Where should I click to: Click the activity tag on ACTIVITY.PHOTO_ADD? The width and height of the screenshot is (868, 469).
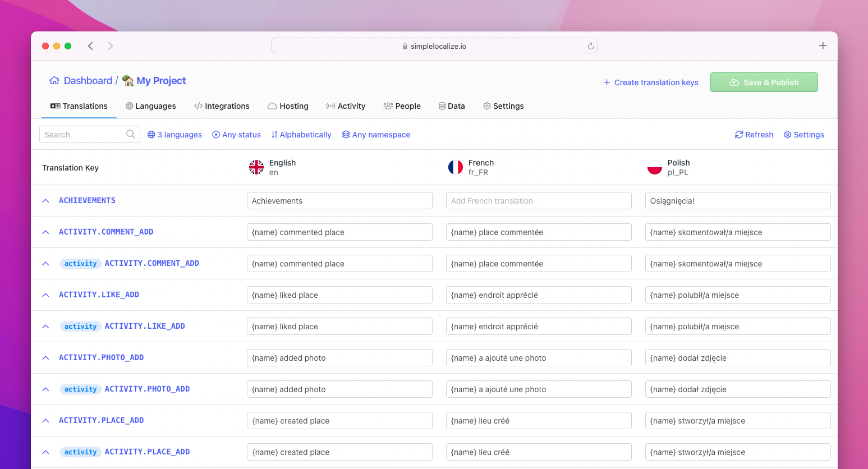click(80, 389)
